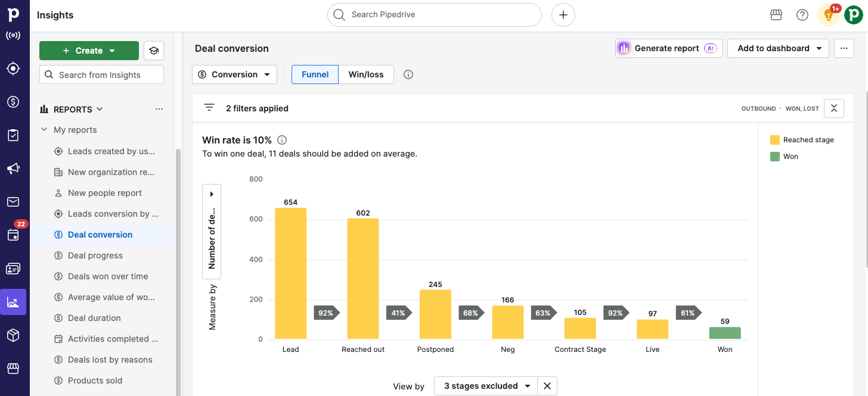Open Activities calendar icon with 22 badge
868x396 pixels.
pyautogui.click(x=13, y=235)
